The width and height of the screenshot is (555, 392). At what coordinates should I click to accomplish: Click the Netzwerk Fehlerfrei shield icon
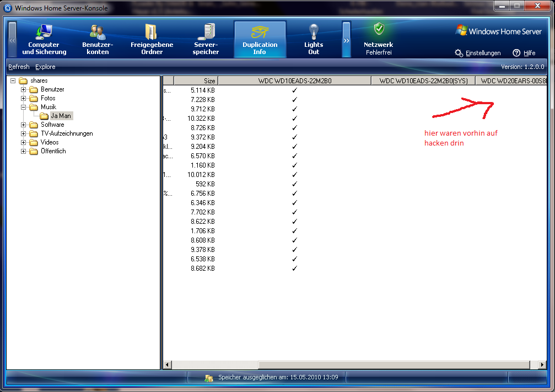pos(379,29)
